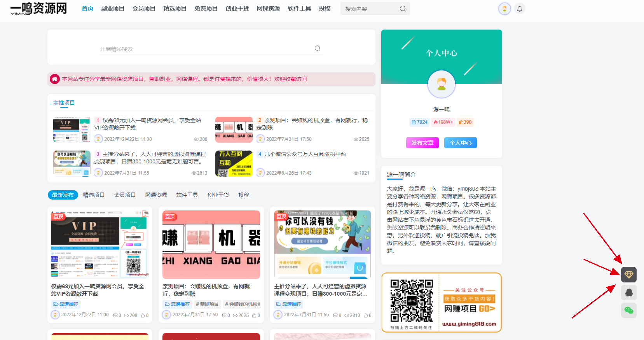Click the yellow diamond VIP icon
The height and width of the screenshot is (340, 644).
[x=628, y=275]
